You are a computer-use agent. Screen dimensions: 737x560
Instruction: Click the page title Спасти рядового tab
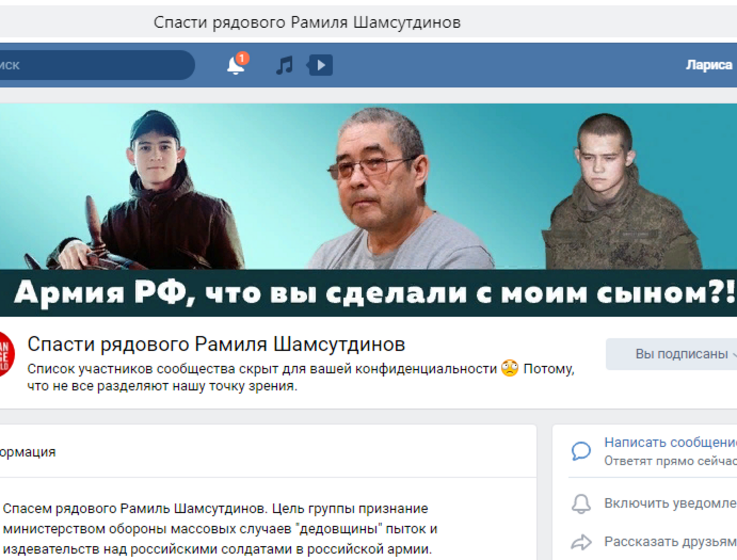point(307,22)
